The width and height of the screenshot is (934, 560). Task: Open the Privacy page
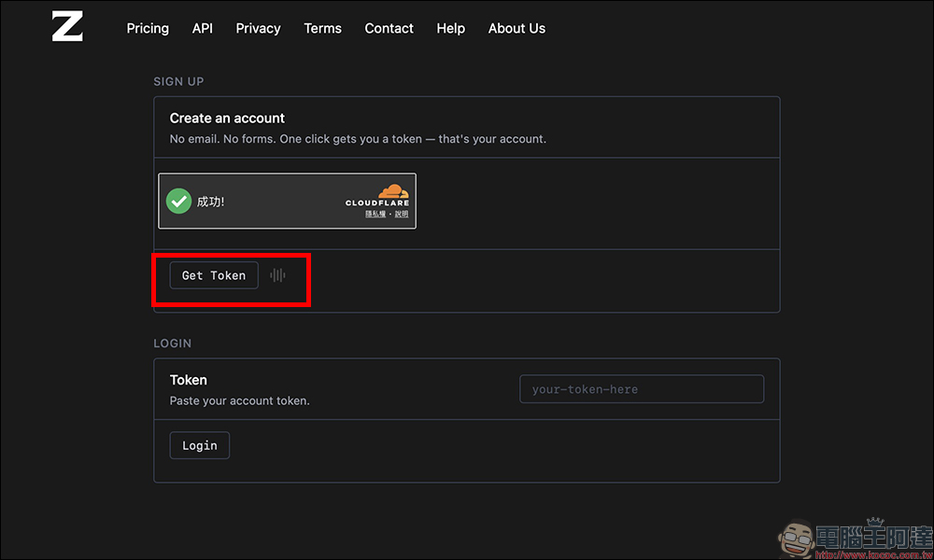[258, 28]
